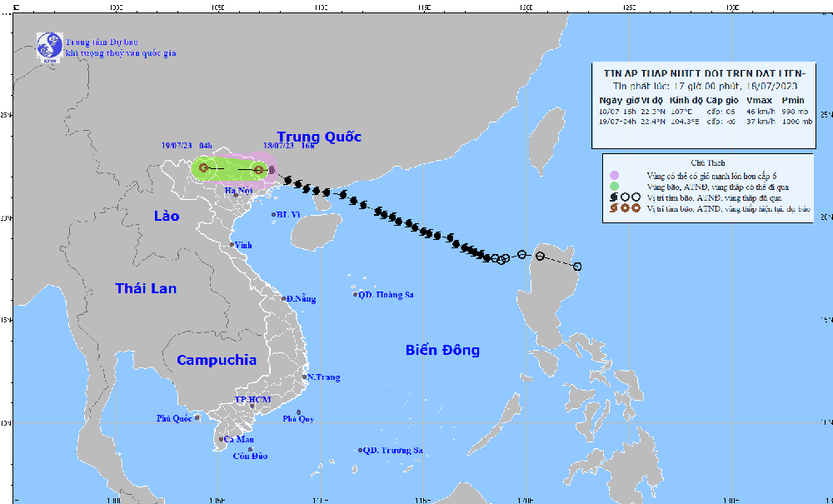833x504 pixels.
Task: Click the Phú Quốc marker dot
Action: [x=197, y=418]
